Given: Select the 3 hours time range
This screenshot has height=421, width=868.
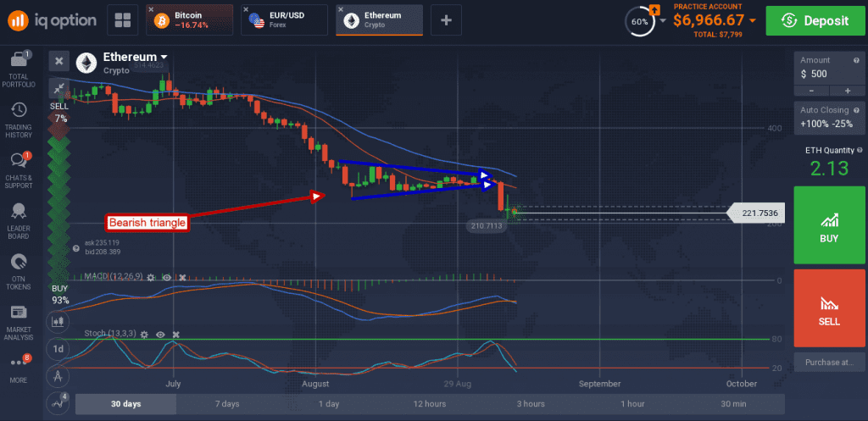Looking at the screenshot, I should pyautogui.click(x=531, y=404).
